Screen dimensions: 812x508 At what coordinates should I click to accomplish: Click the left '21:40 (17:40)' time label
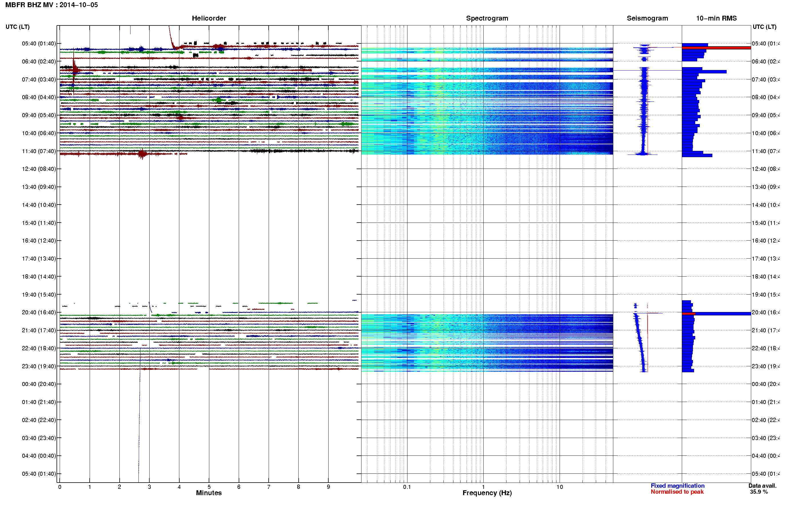[39, 330]
